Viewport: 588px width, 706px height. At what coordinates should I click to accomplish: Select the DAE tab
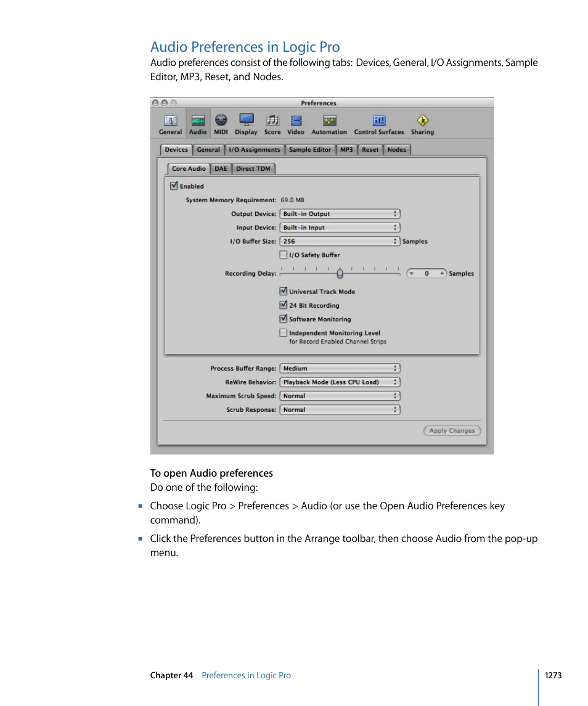pos(221,168)
